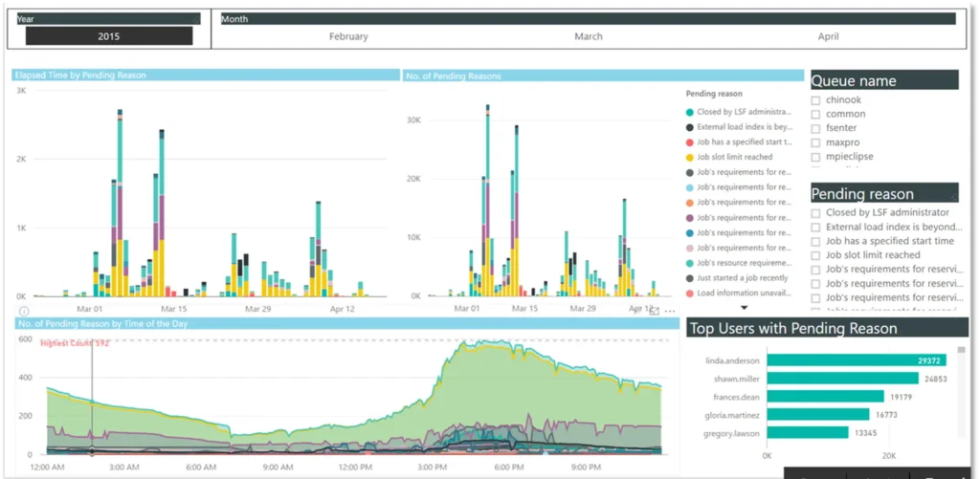Click the Pending reason legend title
This screenshot has width=980, height=479.
pyautogui.click(x=714, y=94)
